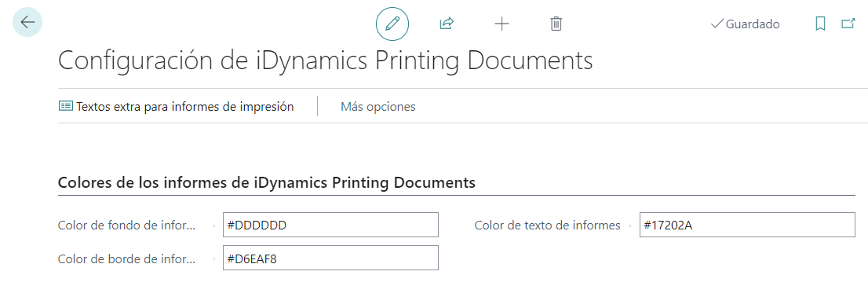Click the pencil edit icon
The image size is (868, 297).
(x=392, y=24)
